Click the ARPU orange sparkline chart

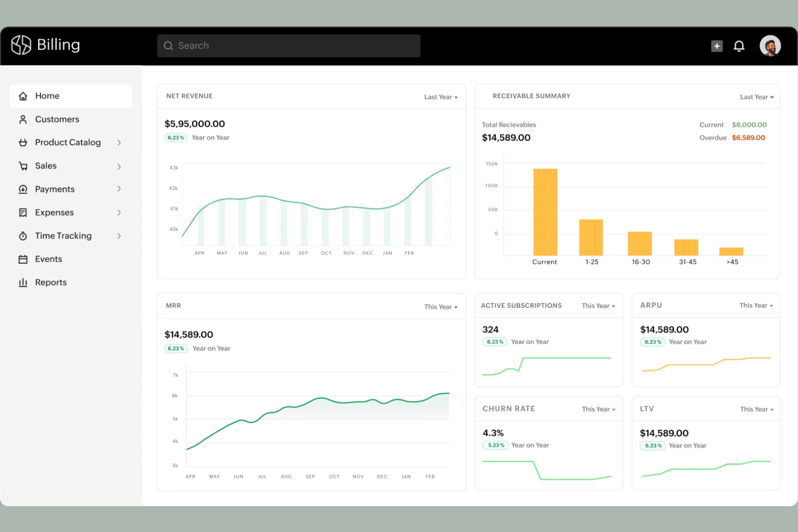[706, 364]
